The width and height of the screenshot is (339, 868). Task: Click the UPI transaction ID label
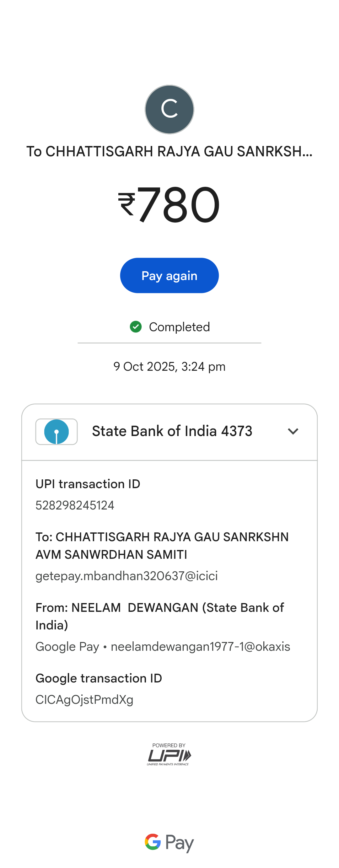point(88,484)
